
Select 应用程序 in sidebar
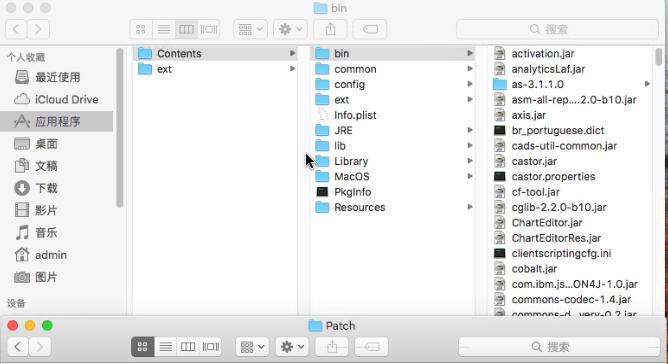pos(57,121)
